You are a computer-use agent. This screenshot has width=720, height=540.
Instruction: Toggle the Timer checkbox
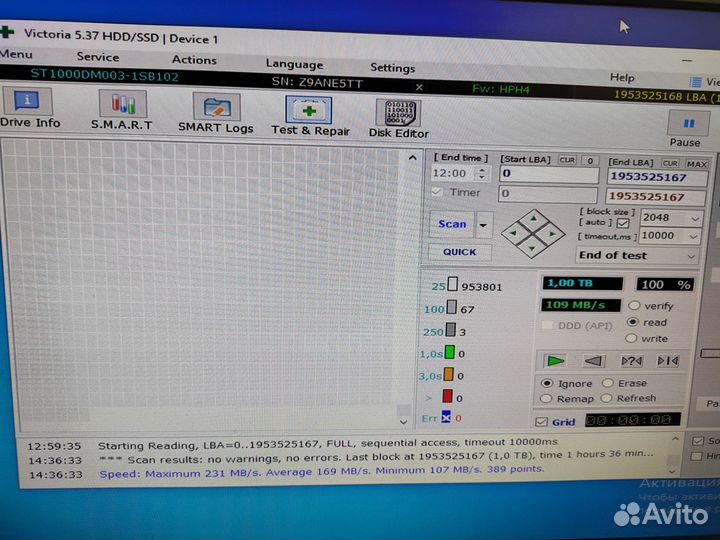point(436,192)
